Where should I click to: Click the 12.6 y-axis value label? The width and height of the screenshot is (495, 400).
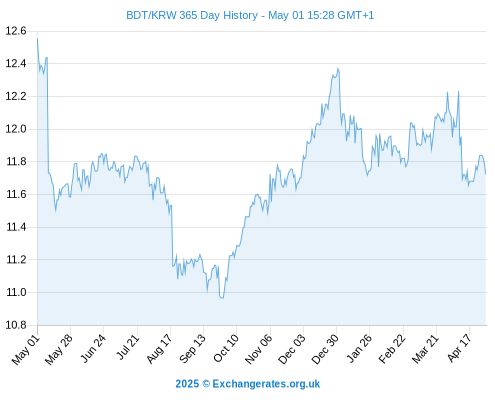16,31
